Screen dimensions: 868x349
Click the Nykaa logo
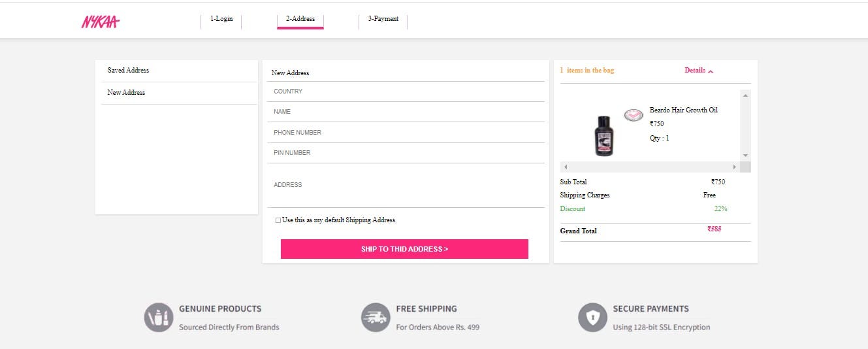click(x=101, y=22)
